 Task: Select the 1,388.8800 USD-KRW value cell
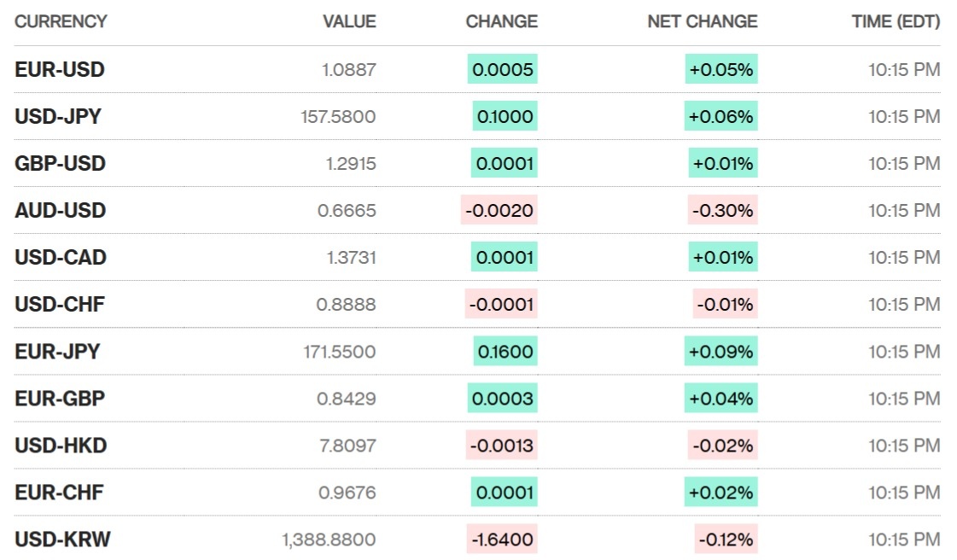pos(329,540)
